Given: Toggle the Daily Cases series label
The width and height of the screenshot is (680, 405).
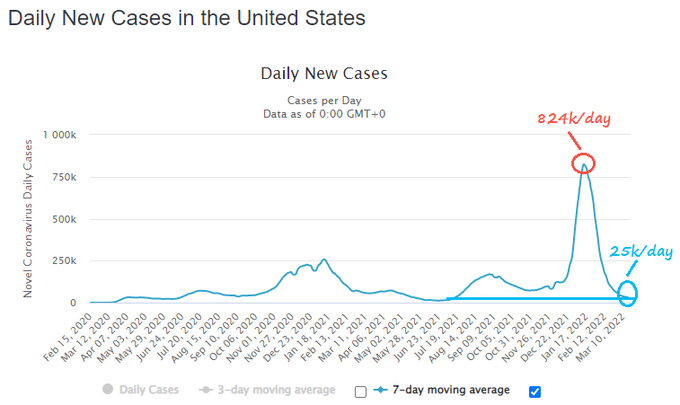Looking at the screenshot, I should point(146,390).
